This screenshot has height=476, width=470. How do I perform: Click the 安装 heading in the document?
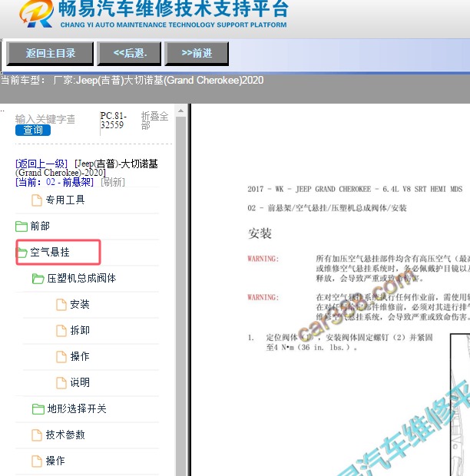[x=260, y=233]
